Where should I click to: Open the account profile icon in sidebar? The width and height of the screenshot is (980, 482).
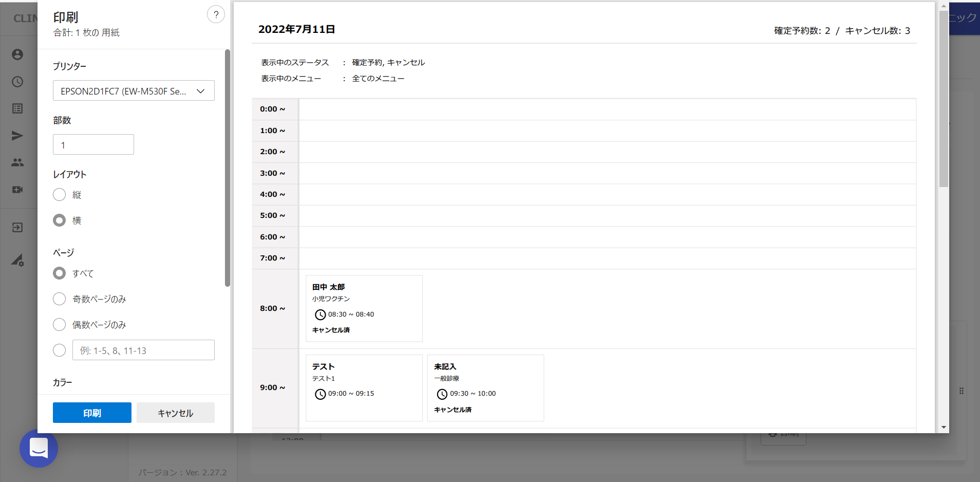coord(17,54)
